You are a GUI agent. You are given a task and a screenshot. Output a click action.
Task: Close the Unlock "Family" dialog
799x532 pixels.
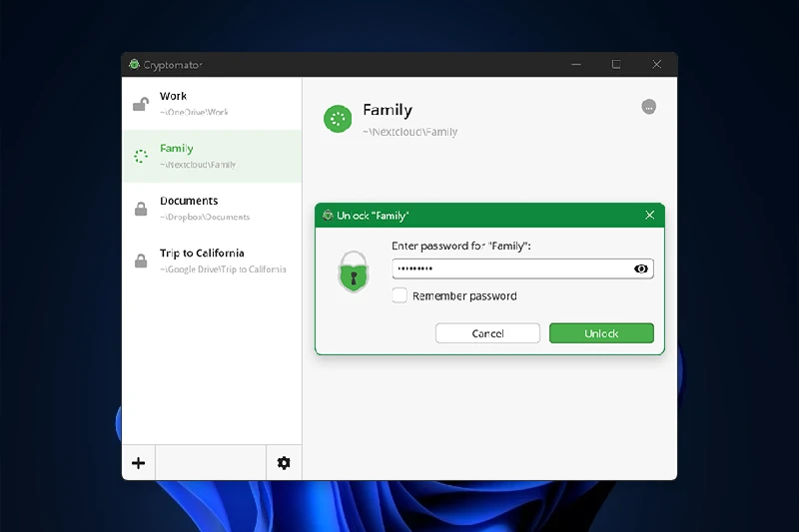(650, 215)
